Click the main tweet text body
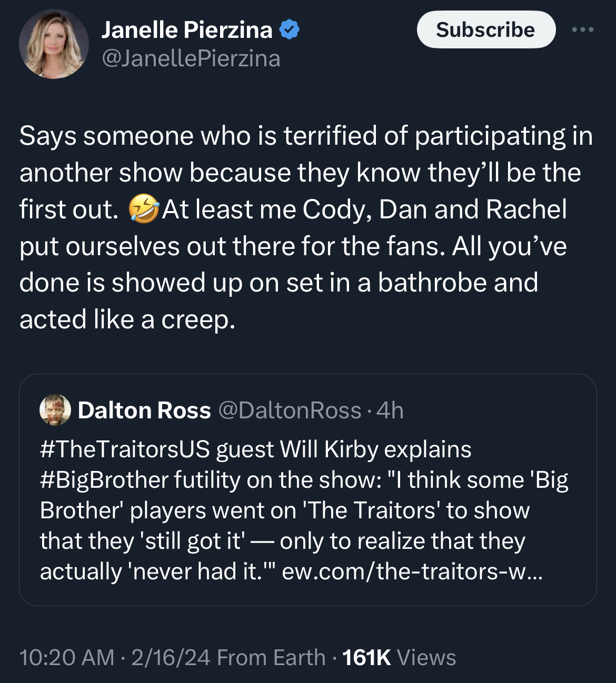Viewport: 616px width, 683px height. coord(306,227)
